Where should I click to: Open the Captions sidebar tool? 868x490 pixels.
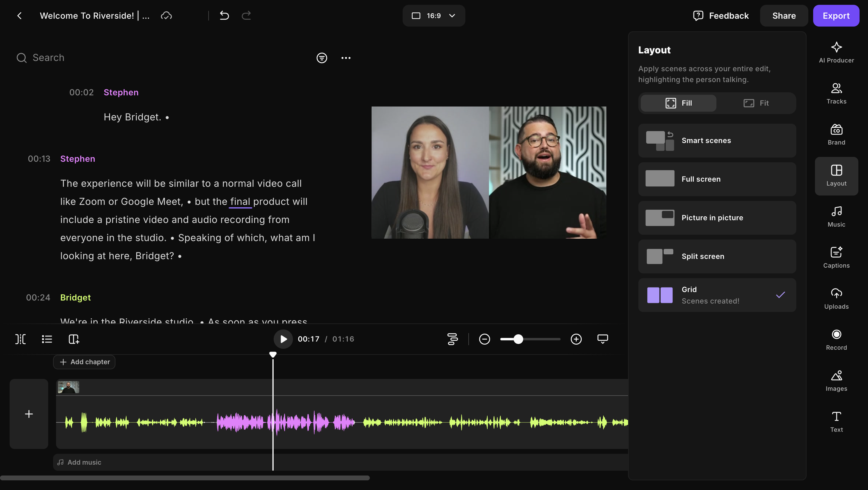coord(836,257)
